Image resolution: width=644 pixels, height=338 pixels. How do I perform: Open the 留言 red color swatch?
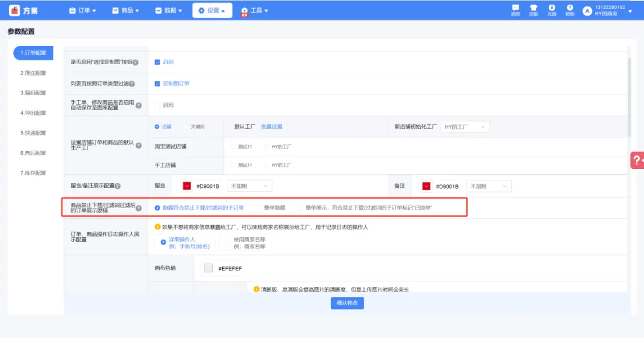[x=187, y=186]
